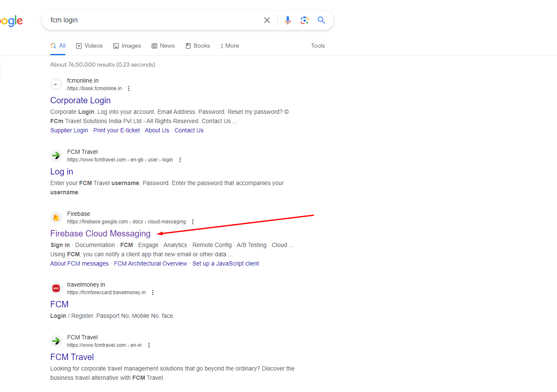557x392 pixels.
Task: Switch to the News tab
Action: pyautogui.click(x=163, y=46)
